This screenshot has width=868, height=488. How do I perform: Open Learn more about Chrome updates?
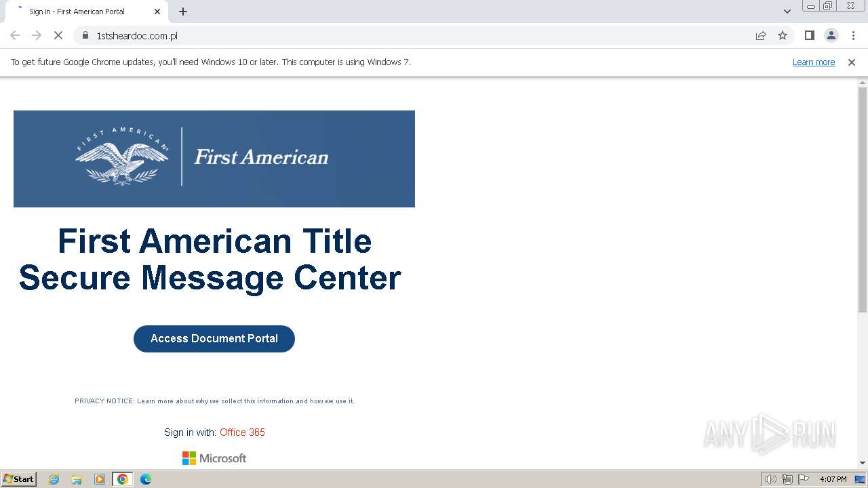[x=814, y=62]
